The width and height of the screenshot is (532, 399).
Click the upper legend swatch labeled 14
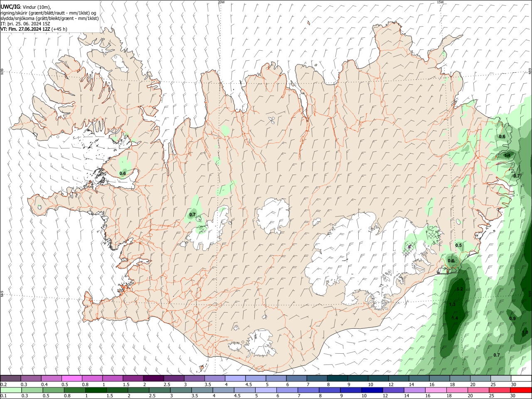pyautogui.click(x=419, y=378)
